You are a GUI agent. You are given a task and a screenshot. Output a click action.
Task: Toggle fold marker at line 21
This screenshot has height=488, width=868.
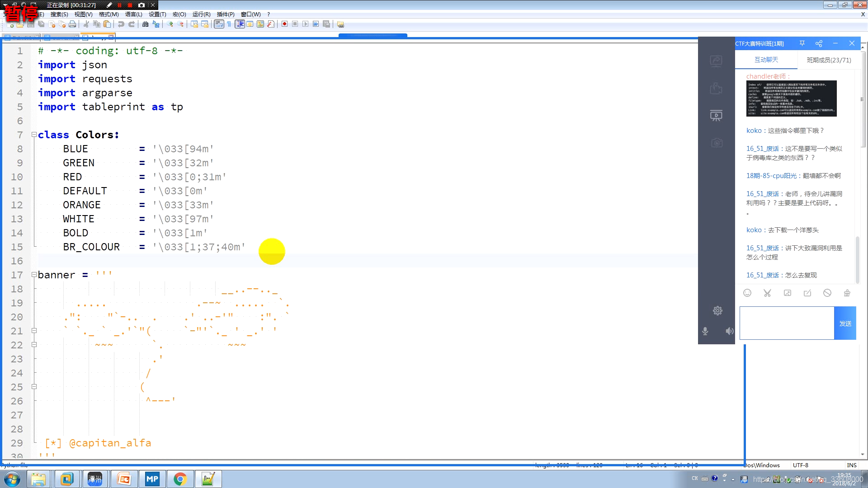[34, 331]
